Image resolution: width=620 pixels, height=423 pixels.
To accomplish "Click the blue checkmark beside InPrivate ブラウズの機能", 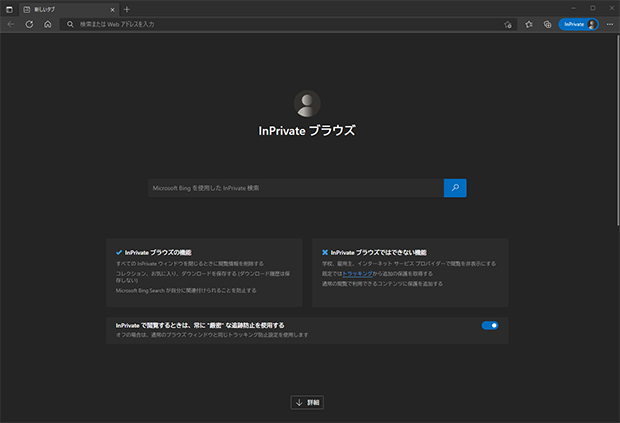I will (x=119, y=253).
